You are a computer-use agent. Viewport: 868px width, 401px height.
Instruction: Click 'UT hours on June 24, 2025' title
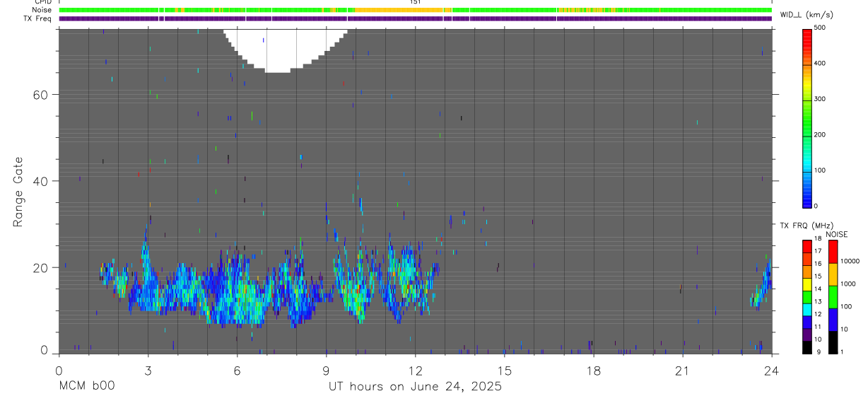point(415,386)
